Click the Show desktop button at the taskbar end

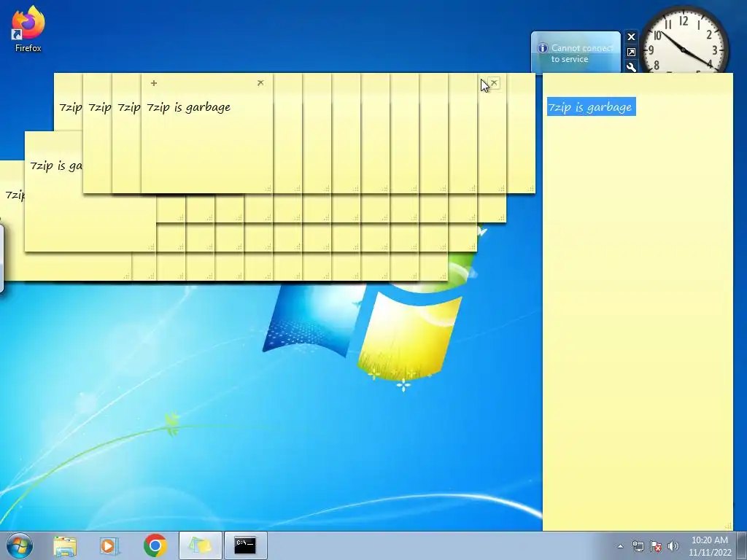coord(742,546)
